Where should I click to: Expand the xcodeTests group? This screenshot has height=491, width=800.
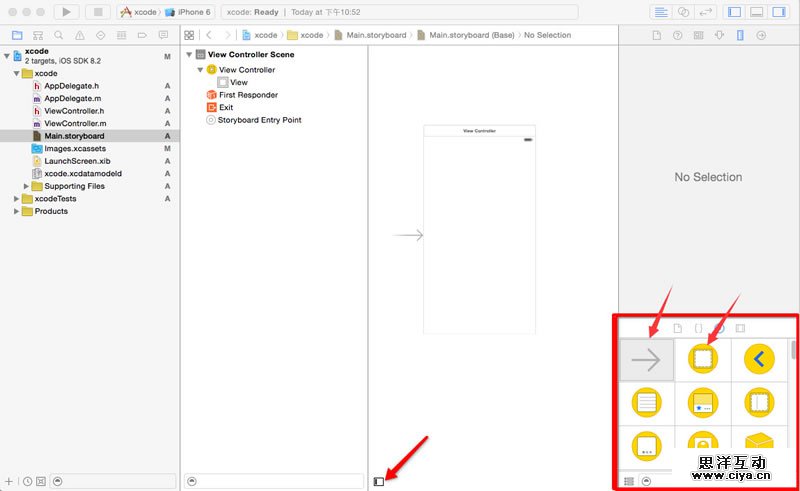pos(16,199)
